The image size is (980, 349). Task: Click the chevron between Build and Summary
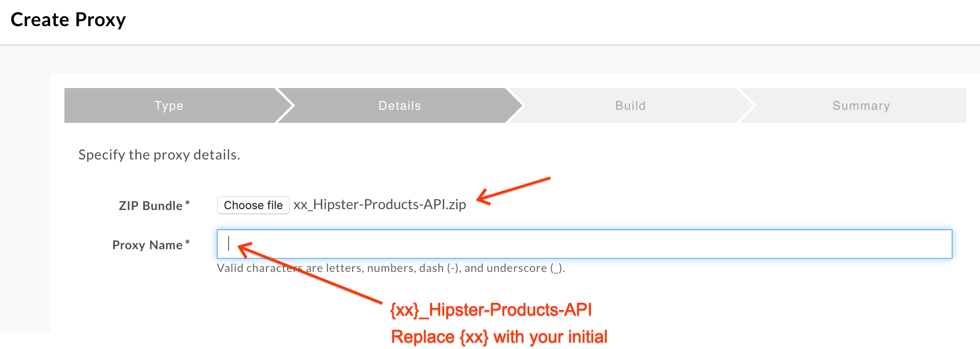(x=747, y=105)
